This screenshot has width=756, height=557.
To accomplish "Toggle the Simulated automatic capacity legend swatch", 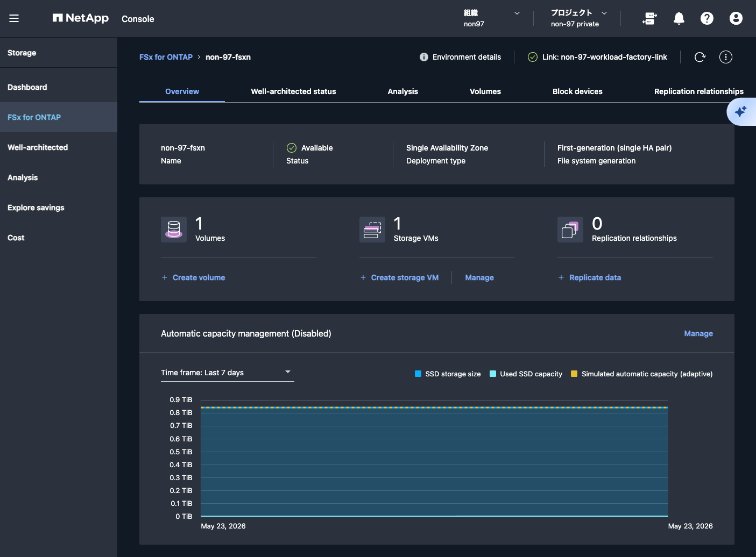I will [x=574, y=374].
